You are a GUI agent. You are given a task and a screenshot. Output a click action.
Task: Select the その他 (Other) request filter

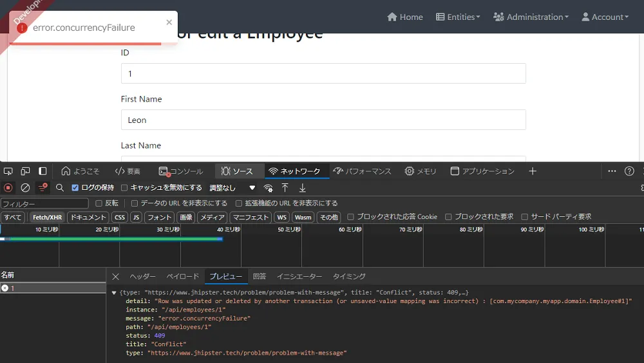click(x=328, y=218)
